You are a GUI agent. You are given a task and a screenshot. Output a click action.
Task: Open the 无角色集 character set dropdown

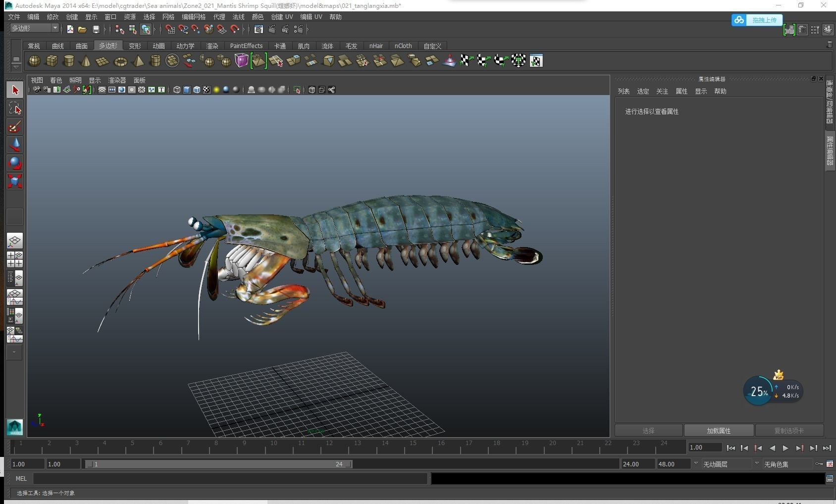click(757, 464)
